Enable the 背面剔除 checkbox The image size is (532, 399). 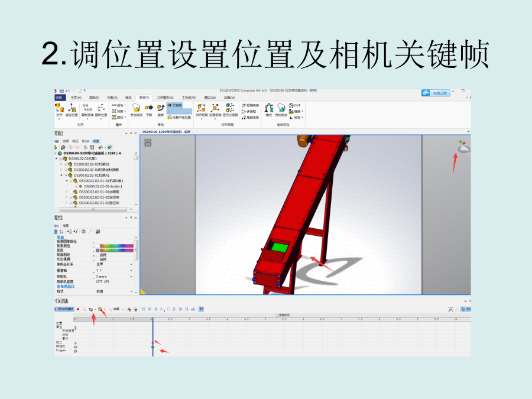[x=98, y=255]
